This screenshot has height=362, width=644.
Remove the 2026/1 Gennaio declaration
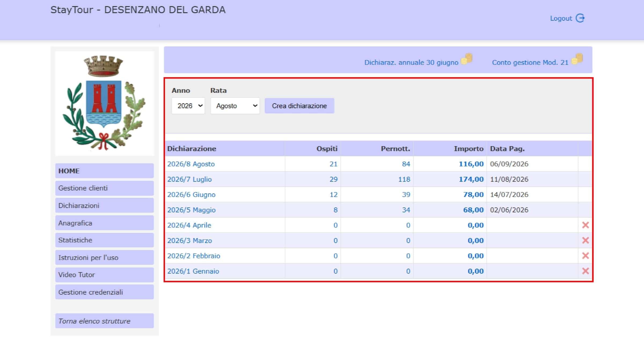point(585,271)
